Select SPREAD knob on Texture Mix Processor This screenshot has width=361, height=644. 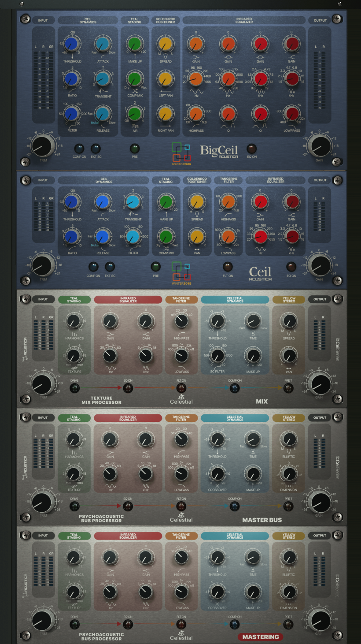[289, 322]
